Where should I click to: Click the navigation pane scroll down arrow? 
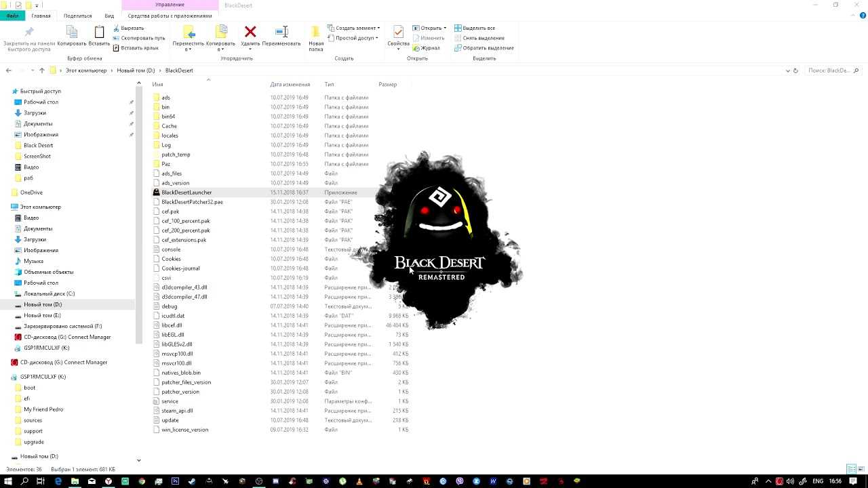(x=139, y=460)
